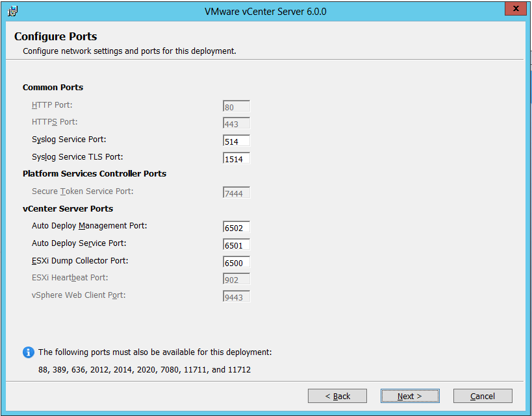
Task: Click the ESXi Dump Collector Port label
Action: [x=80, y=261]
